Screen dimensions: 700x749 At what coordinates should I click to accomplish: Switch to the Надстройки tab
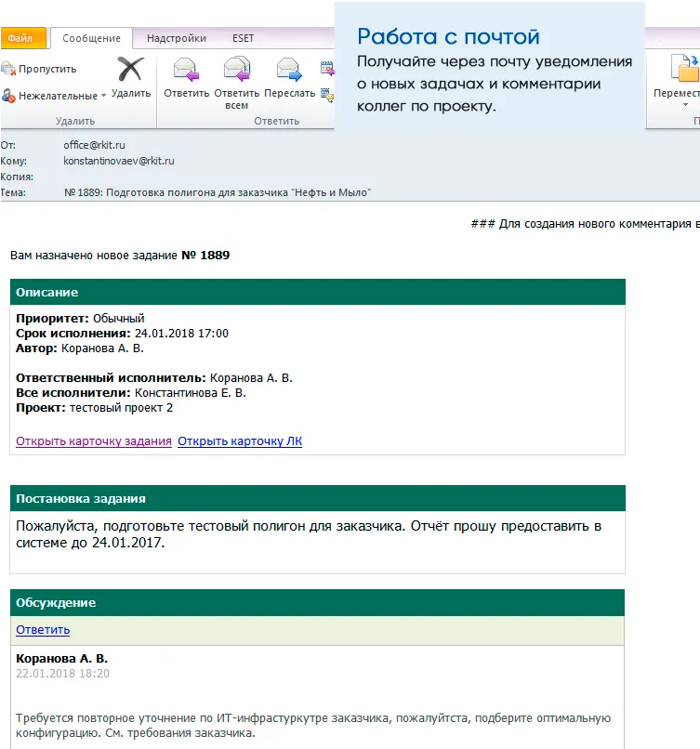coord(177,38)
